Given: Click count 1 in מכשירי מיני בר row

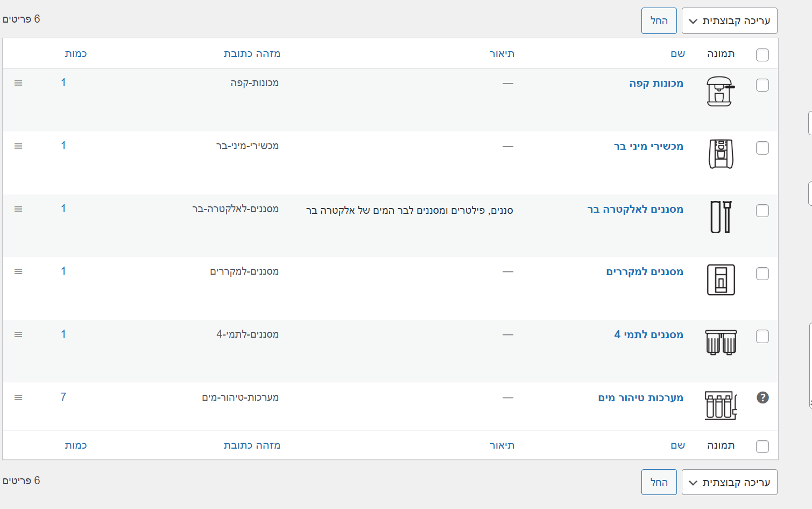Looking at the screenshot, I should tap(63, 145).
